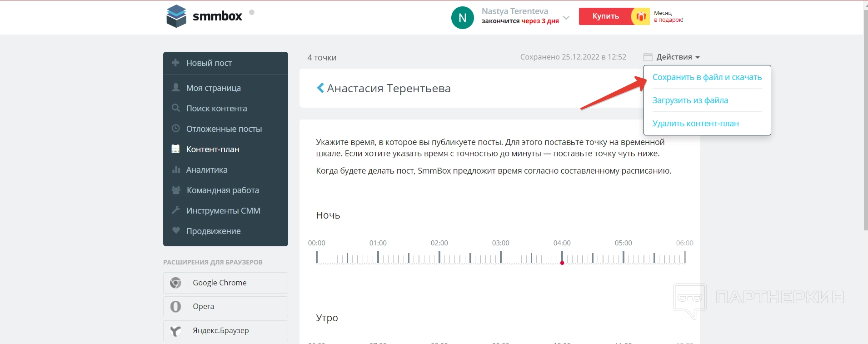
Task: Click the Сохранено 25.12.2022 в 12:52 text
Action: [573, 57]
